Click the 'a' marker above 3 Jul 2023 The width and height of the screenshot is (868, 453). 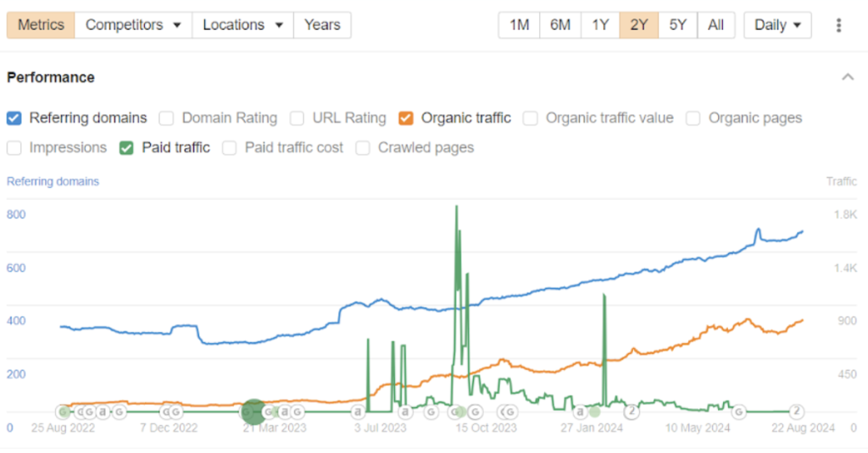click(359, 412)
